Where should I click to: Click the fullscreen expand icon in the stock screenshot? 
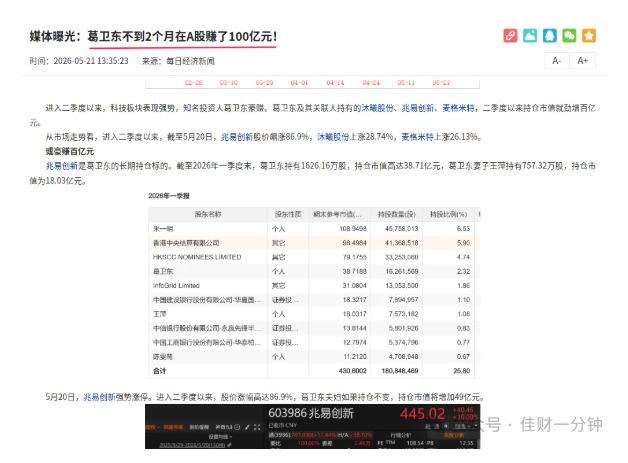257,427
